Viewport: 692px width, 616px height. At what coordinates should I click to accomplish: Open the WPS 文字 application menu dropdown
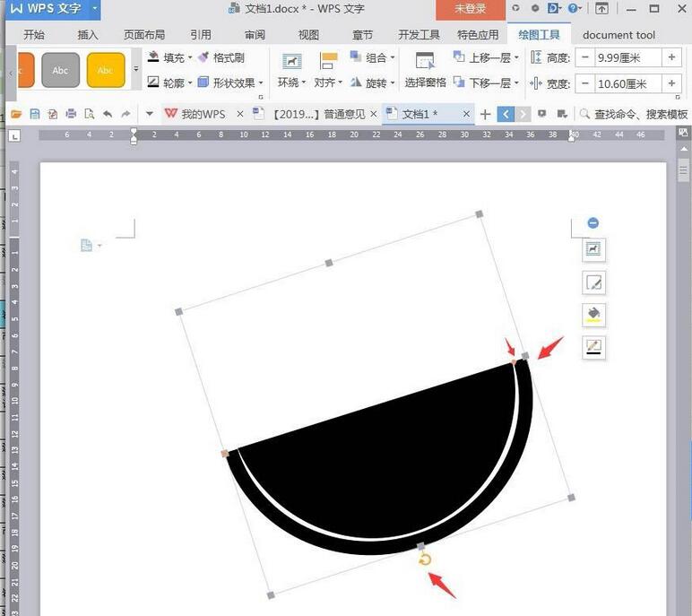94,8
